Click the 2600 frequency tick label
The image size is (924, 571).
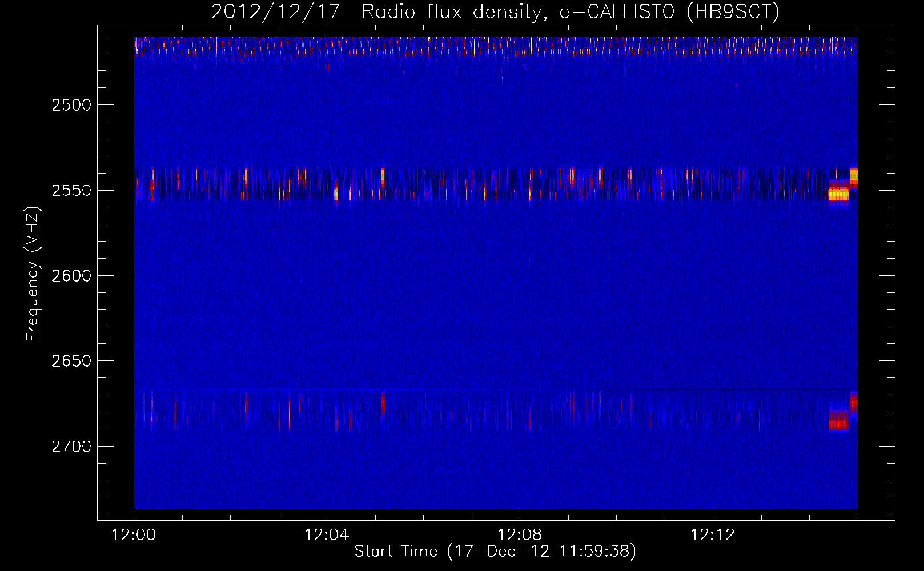click(x=71, y=276)
